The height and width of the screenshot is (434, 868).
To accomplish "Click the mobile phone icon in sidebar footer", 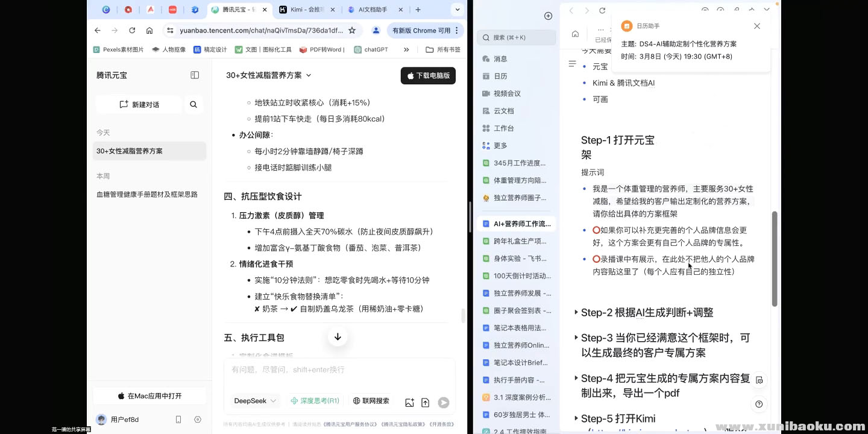I will point(178,420).
